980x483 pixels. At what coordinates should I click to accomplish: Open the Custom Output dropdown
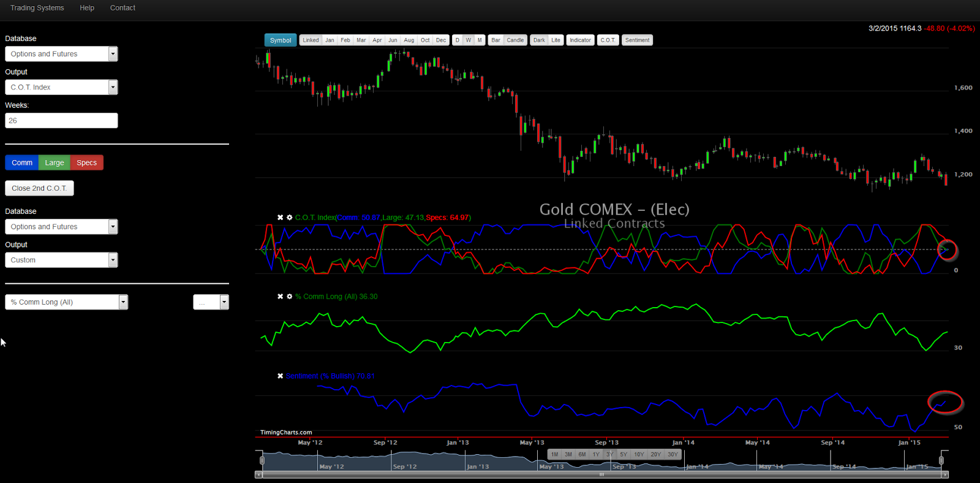pos(61,260)
